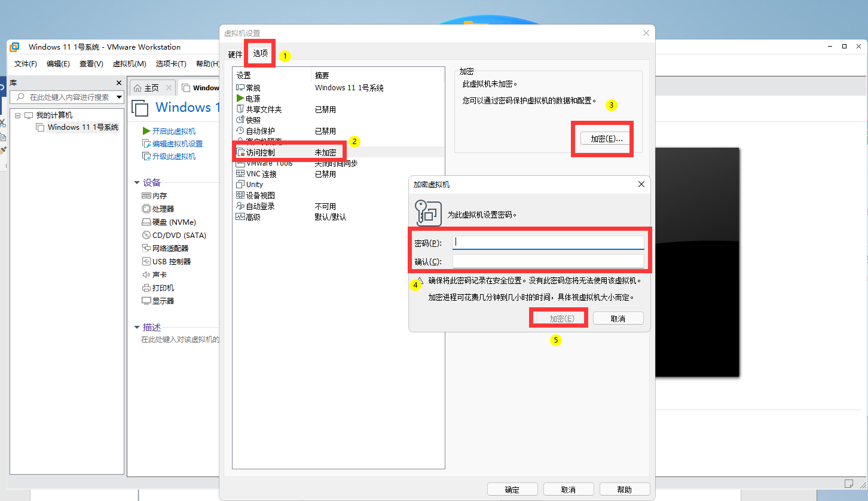Click the 默认/默认 summary value
The width and height of the screenshot is (868, 501).
click(331, 217)
